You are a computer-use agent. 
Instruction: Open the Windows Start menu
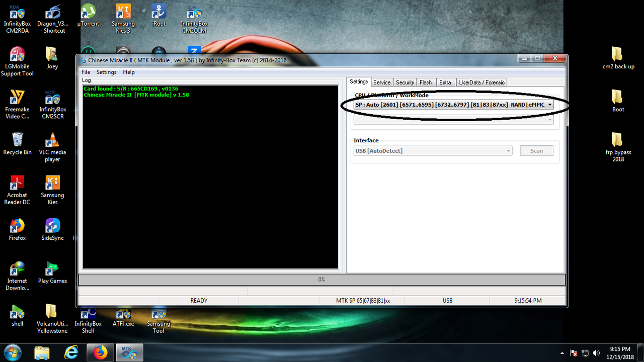[x=12, y=352]
